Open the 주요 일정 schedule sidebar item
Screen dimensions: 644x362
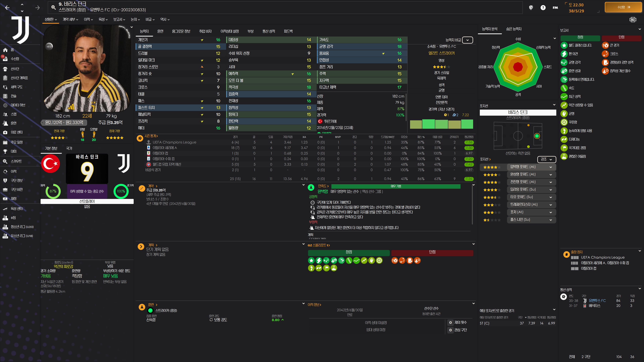click(16, 142)
